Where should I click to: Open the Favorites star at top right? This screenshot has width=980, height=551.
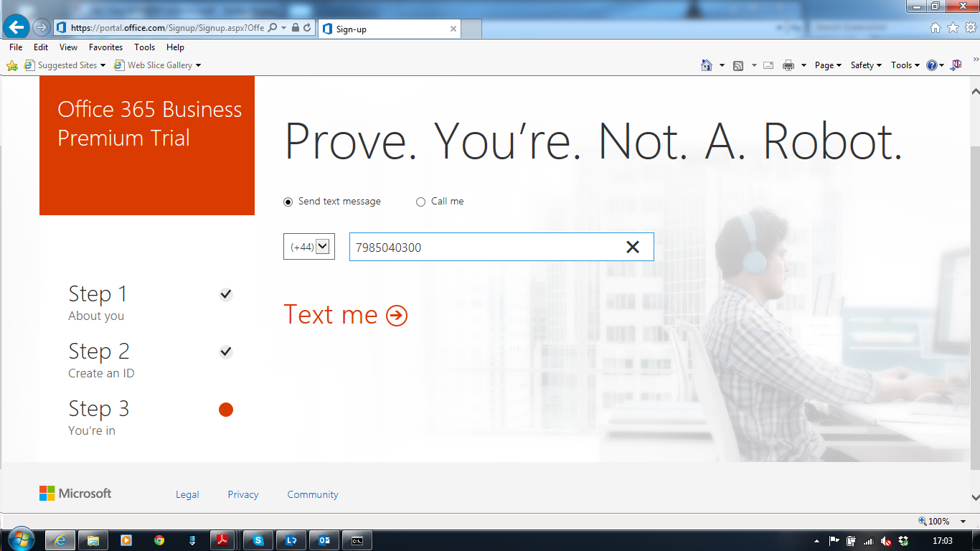(953, 28)
